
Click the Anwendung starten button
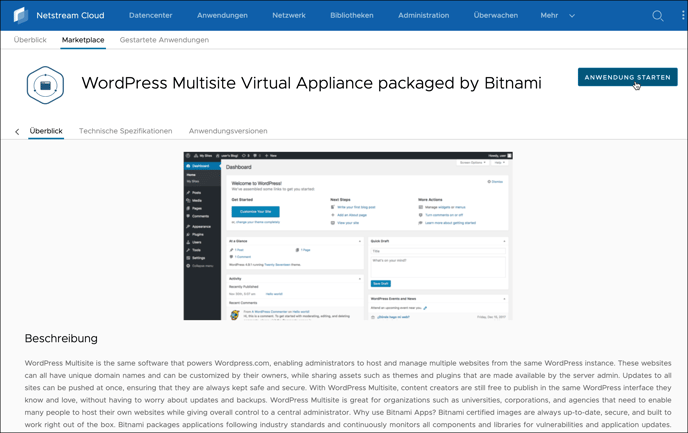pyautogui.click(x=627, y=77)
